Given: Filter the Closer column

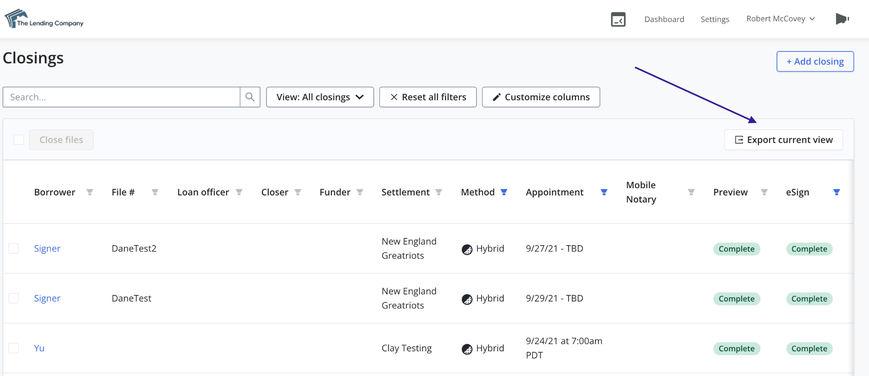Looking at the screenshot, I should pos(298,192).
